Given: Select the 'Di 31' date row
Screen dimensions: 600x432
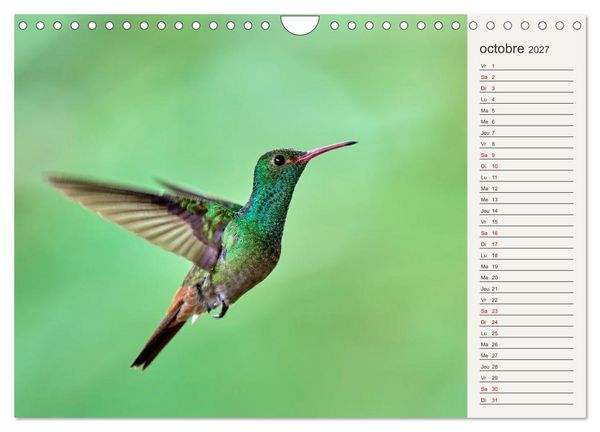Looking at the screenshot, I should (527, 400).
